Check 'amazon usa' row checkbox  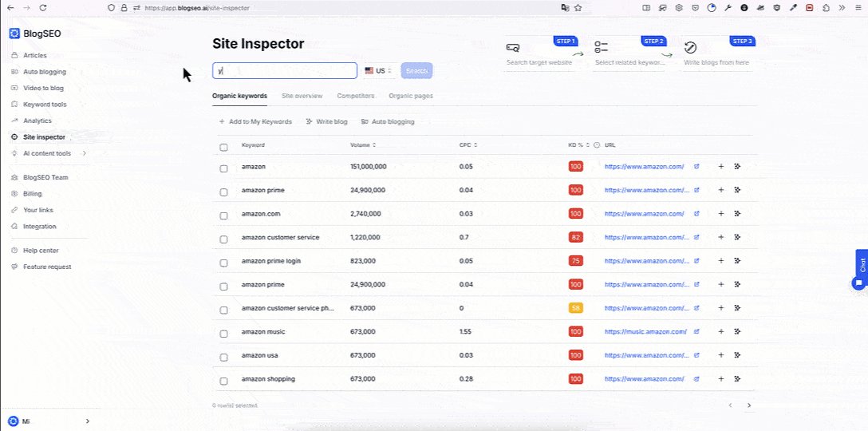click(223, 358)
